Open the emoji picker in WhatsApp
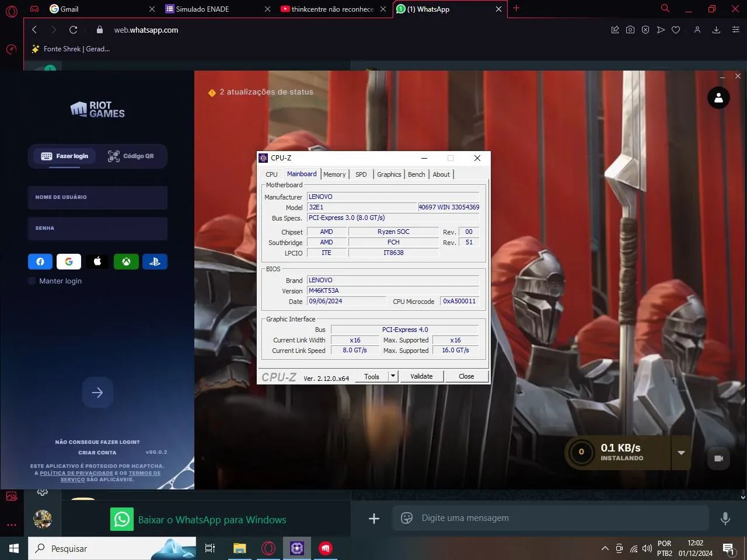Image resolution: width=747 pixels, height=560 pixels. tap(406, 518)
